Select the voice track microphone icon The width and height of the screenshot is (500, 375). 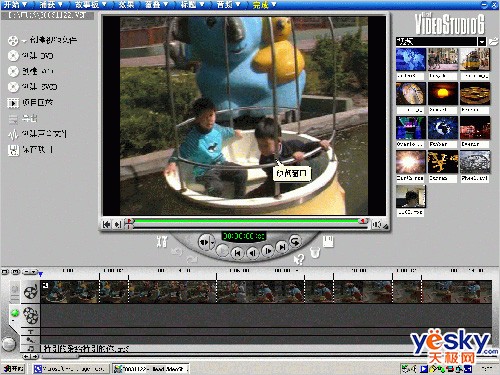31,340
